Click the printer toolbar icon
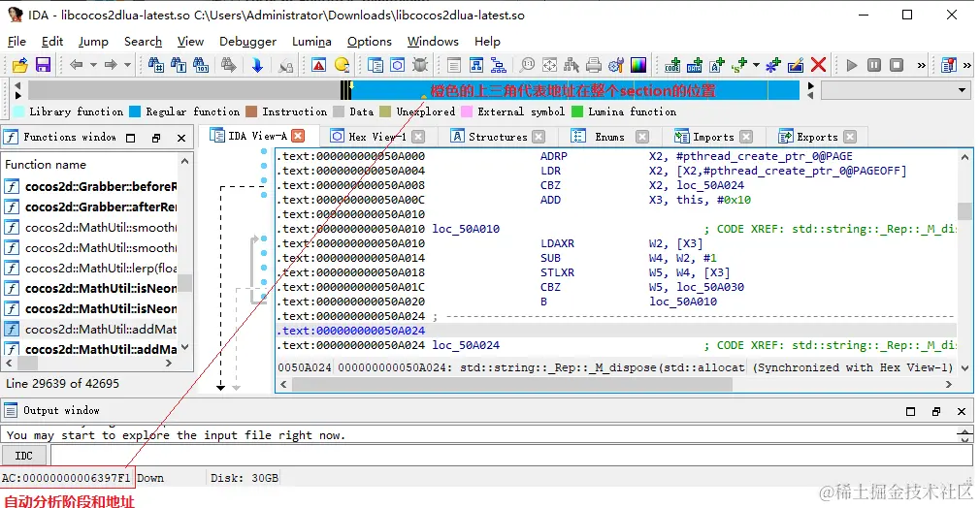The width and height of the screenshot is (980, 508). (x=594, y=65)
